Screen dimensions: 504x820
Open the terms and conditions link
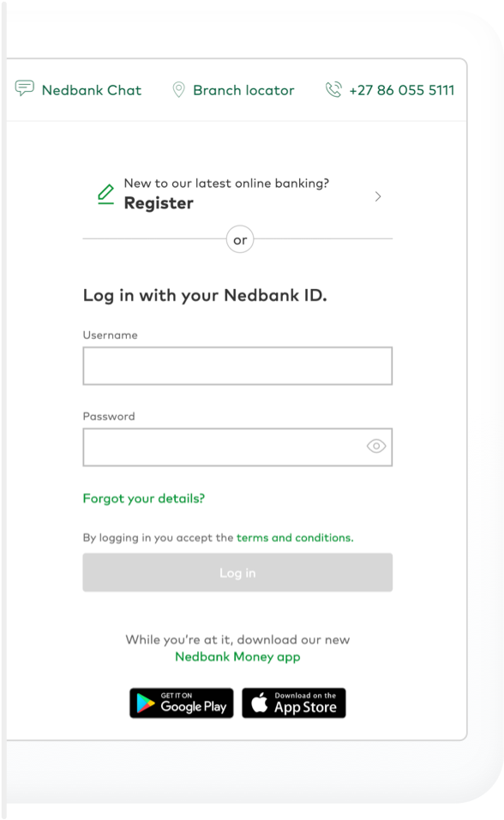(294, 538)
